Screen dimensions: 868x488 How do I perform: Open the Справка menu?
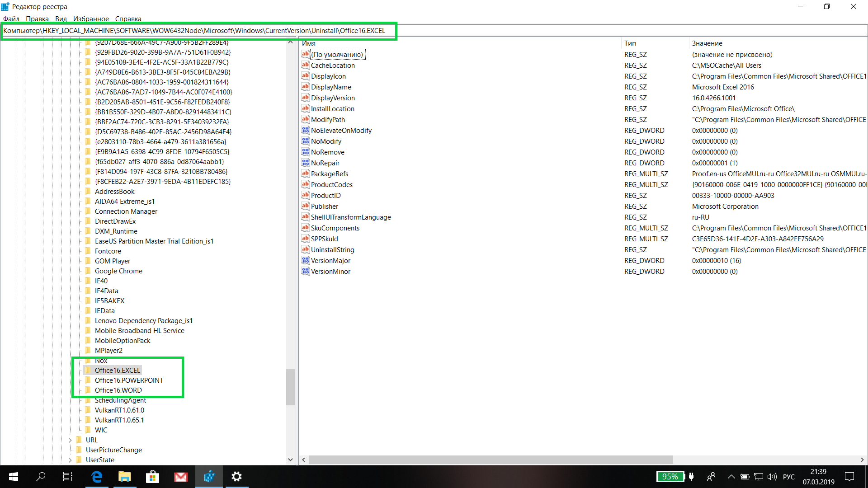128,19
